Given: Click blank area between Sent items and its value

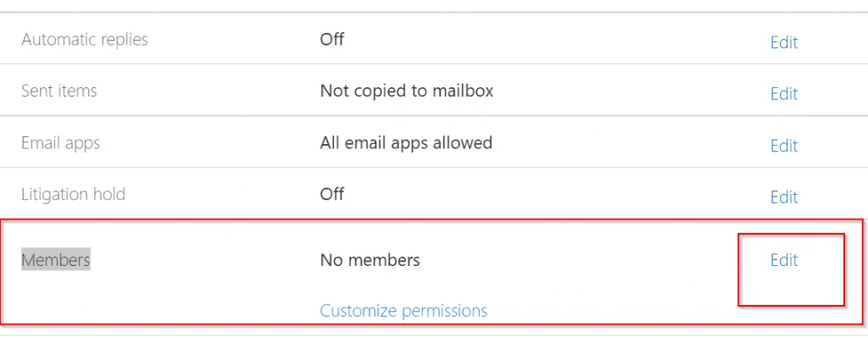Looking at the screenshot, I should pos(208,91).
